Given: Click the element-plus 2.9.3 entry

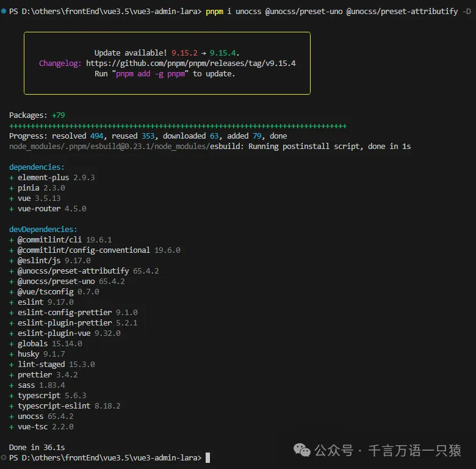Looking at the screenshot, I should click(52, 177).
